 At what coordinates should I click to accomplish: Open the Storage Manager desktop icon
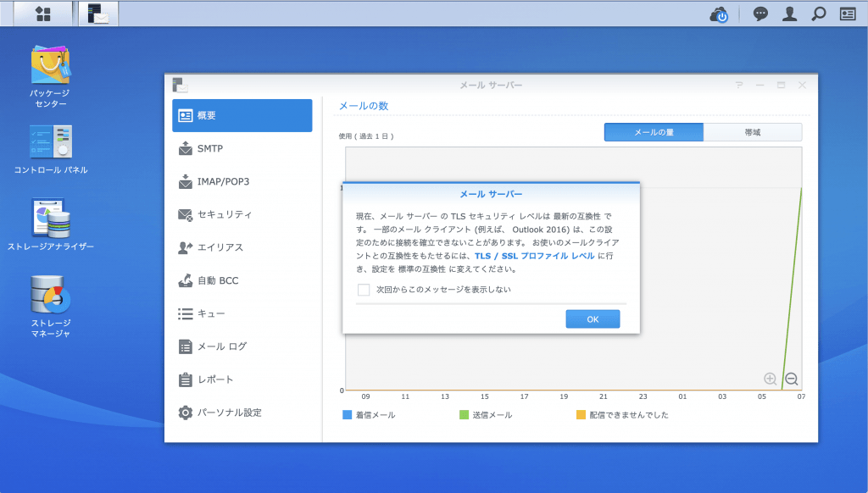tap(51, 295)
